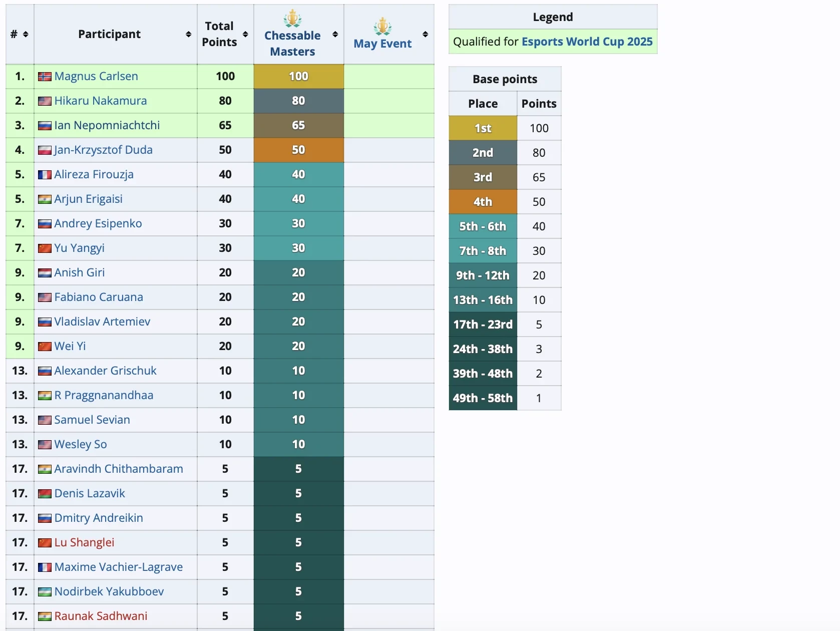
Task: Open Hikaru Nakamura's player page
Action: (100, 101)
